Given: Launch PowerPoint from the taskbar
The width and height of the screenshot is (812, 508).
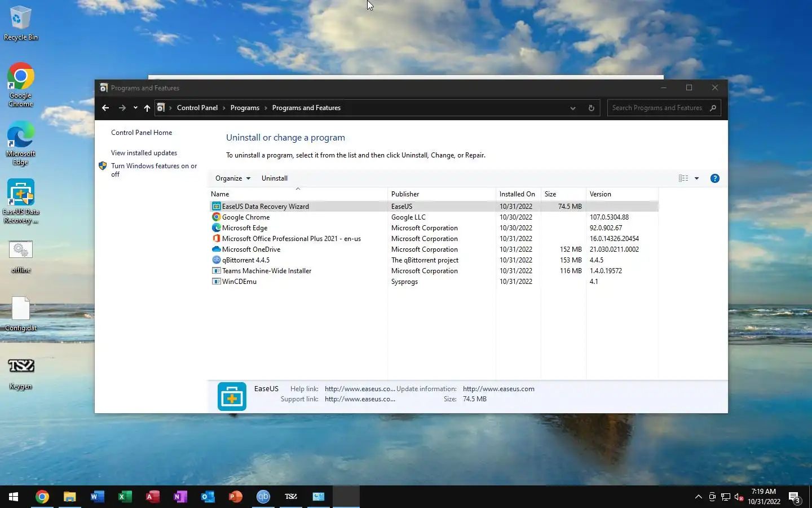Looking at the screenshot, I should (x=235, y=497).
